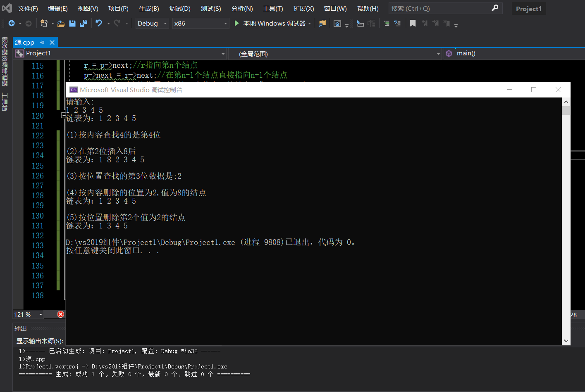Expand the new project dropdown arrow
585x392 pixels.
tap(53, 24)
